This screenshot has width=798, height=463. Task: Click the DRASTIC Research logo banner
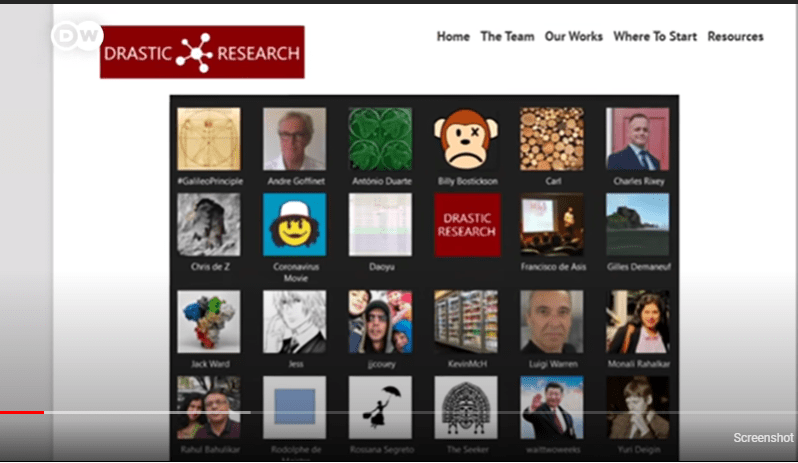tap(202, 52)
